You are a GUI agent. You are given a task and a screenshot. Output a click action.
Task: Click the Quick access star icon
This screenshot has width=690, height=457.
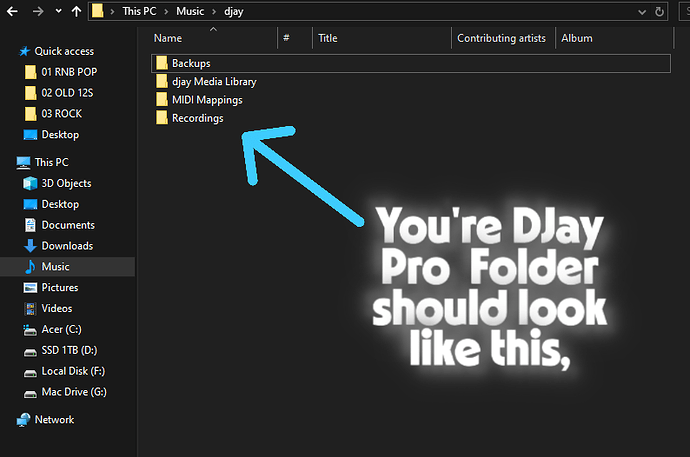pos(25,51)
